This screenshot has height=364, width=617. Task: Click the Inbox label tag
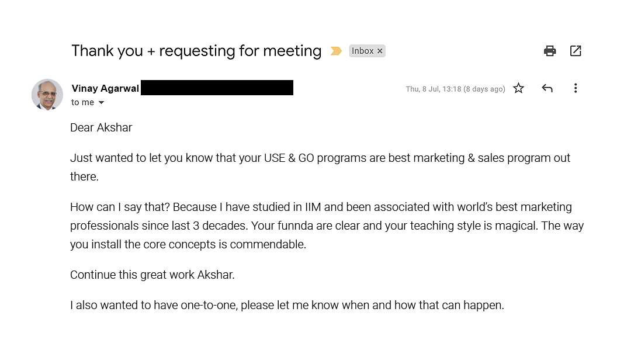(x=362, y=51)
